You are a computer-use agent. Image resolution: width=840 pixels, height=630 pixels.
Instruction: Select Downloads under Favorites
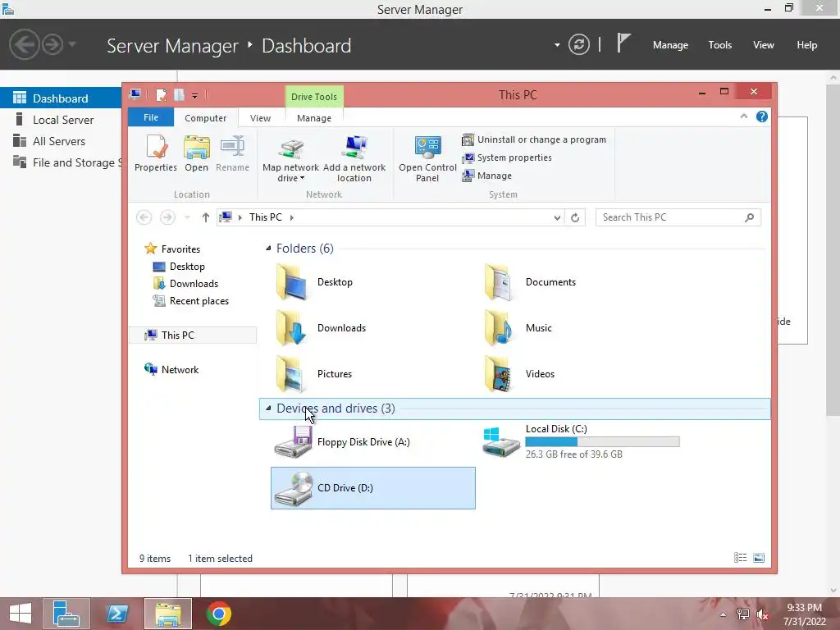[x=194, y=283]
